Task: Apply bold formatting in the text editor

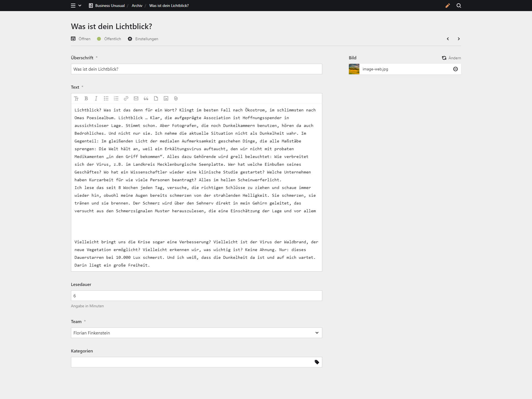Action: coord(86,98)
